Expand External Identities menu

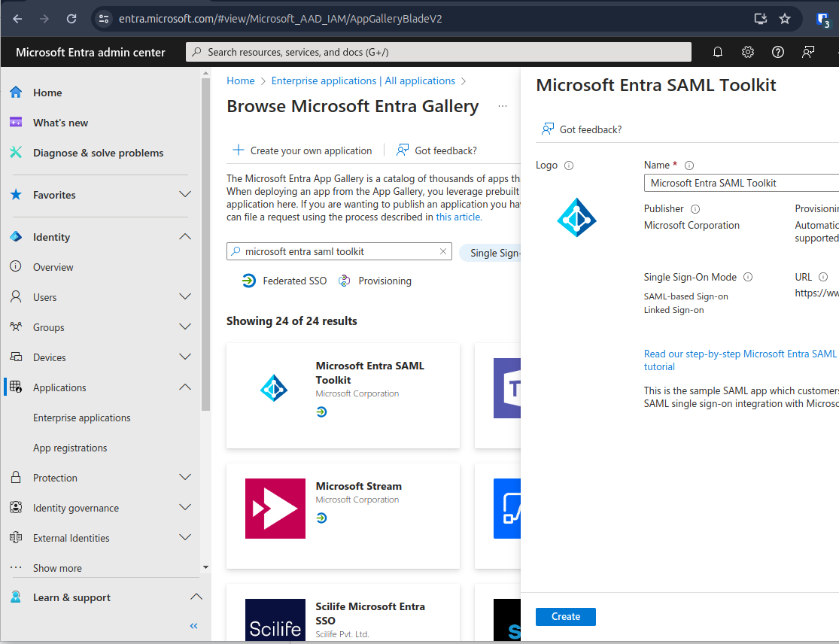185,538
